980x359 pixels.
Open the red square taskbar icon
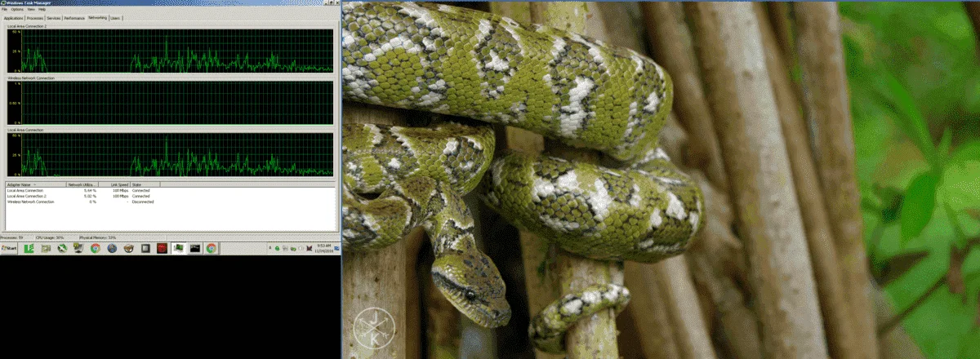162,248
